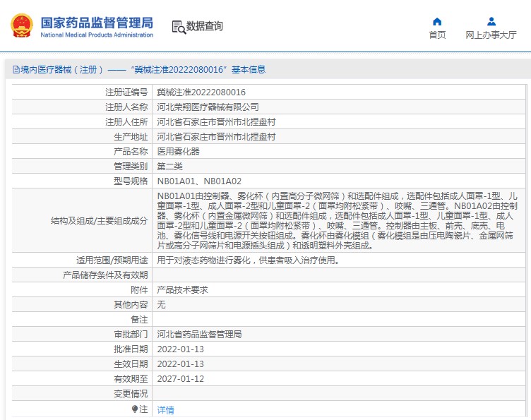This screenshot has width=531, height=420.
Task: Open the 数据查询 text label
Action: tap(205, 27)
